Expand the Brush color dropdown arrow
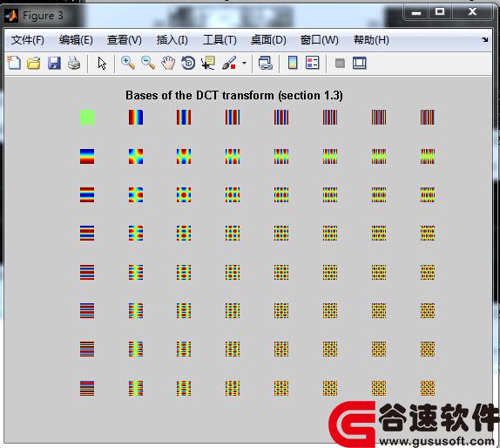The width and height of the screenshot is (500, 448). pyautogui.click(x=244, y=63)
